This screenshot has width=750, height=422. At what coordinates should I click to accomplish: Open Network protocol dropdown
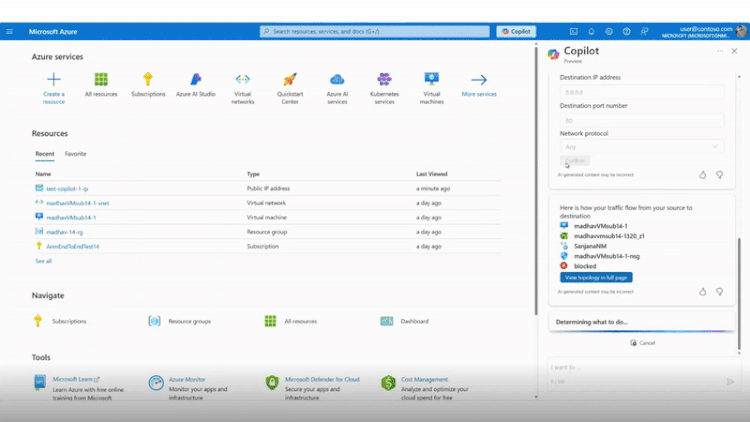pos(642,147)
